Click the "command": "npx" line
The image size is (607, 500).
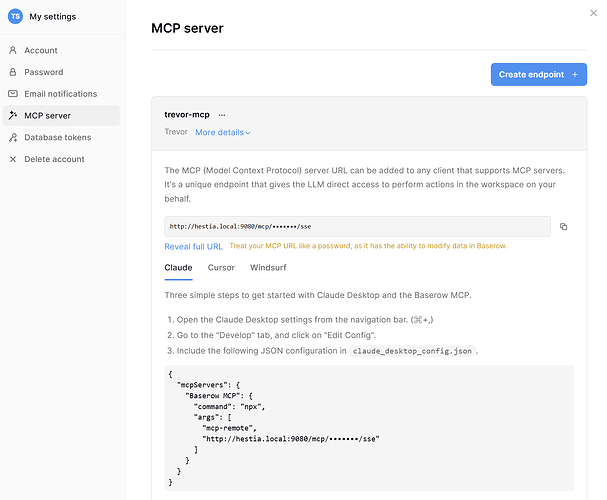point(229,406)
